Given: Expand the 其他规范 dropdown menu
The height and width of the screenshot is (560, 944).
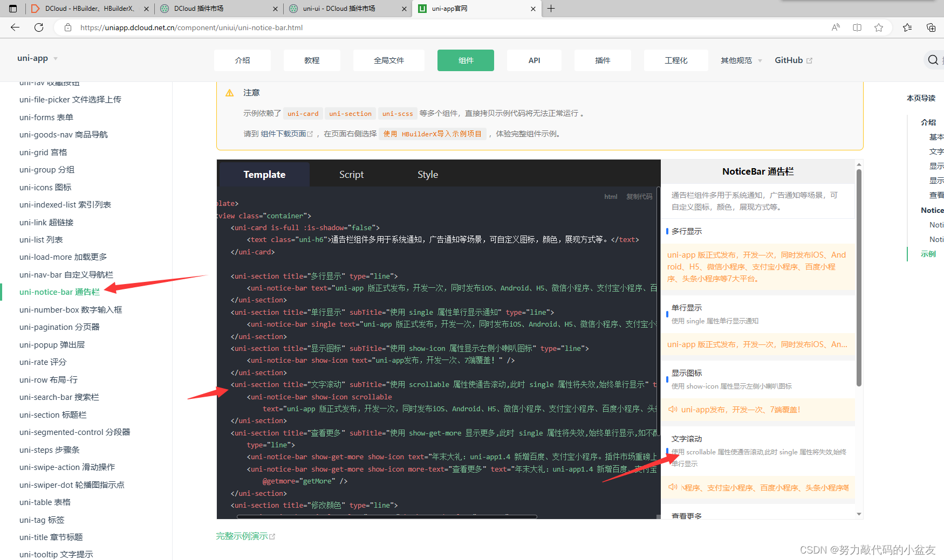Looking at the screenshot, I should (741, 60).
